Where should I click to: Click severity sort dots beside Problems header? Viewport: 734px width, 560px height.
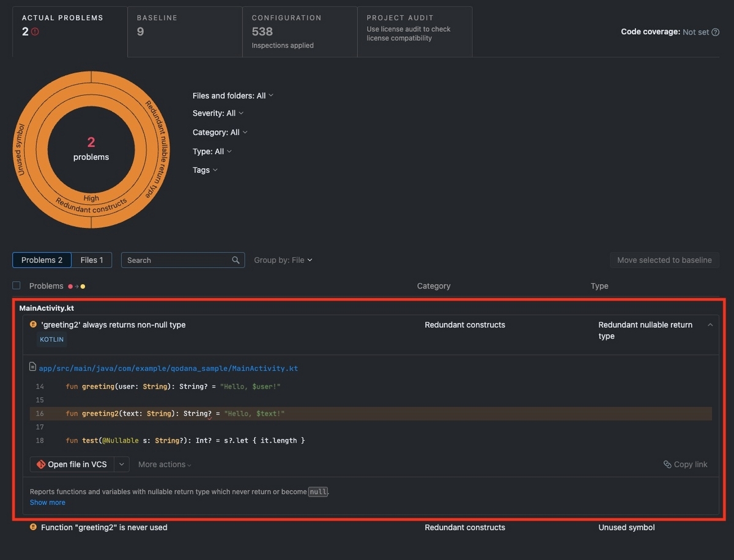(76, 286)
